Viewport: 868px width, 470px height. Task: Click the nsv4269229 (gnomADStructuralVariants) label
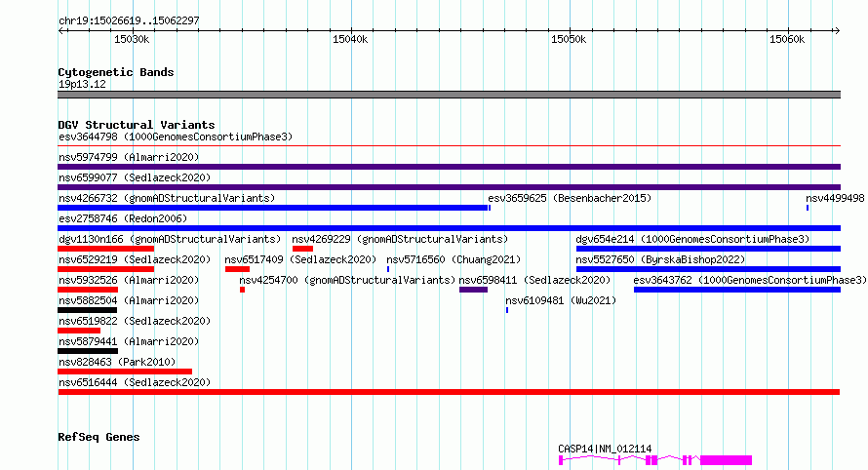click(x=400, y=239)
